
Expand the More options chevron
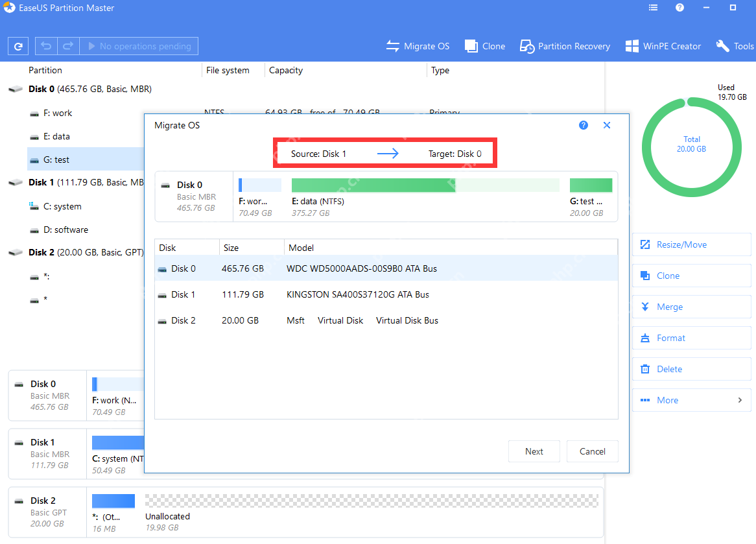[740, 400]
